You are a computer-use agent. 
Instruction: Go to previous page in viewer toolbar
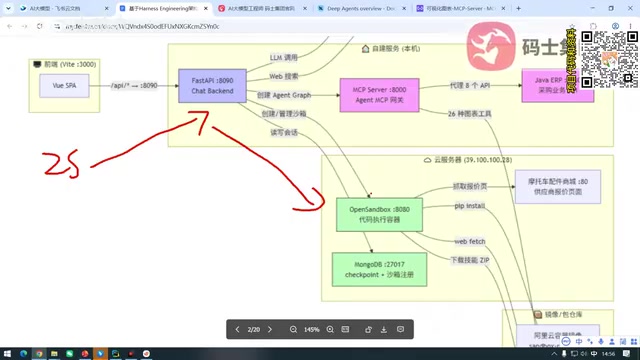pos(237,329)
